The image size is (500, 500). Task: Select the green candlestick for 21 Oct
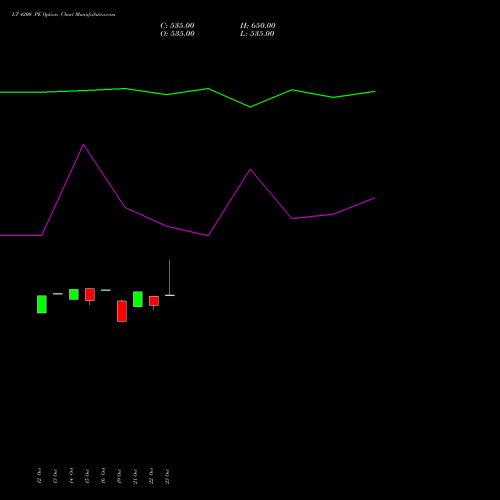(138, 299)
